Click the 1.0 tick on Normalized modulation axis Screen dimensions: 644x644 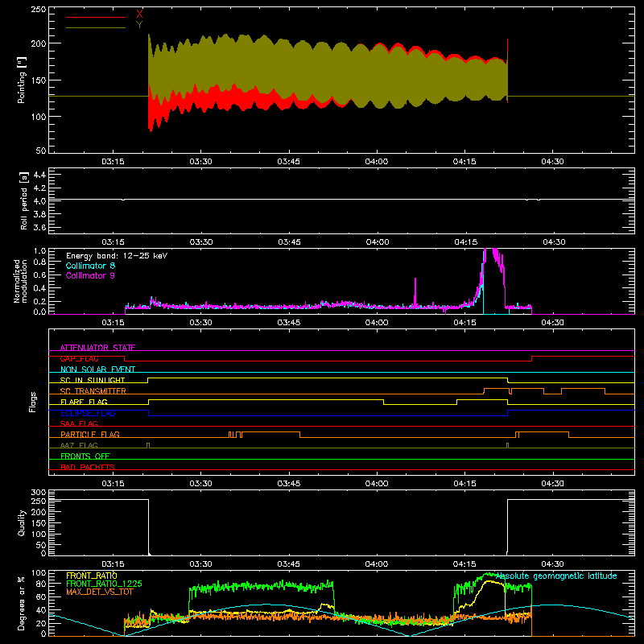pos(39,250)
